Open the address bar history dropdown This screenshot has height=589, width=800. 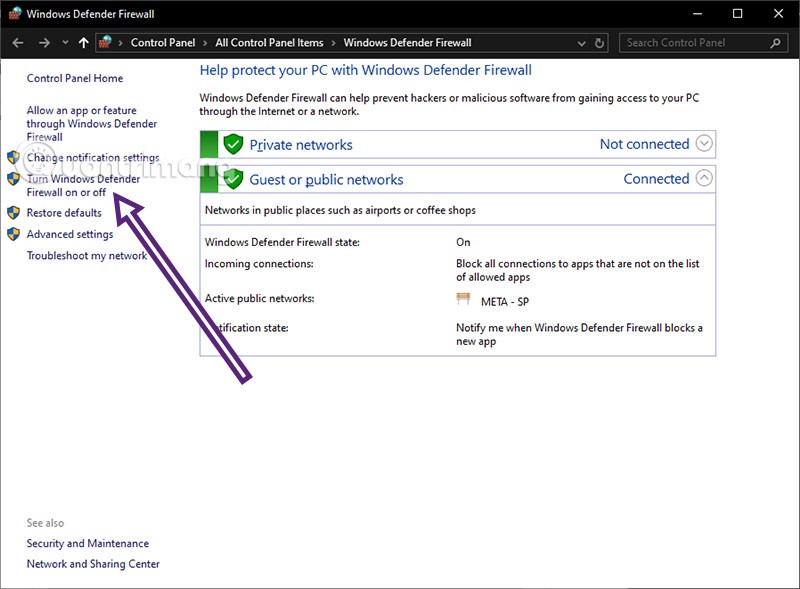[x=583, y=43]
